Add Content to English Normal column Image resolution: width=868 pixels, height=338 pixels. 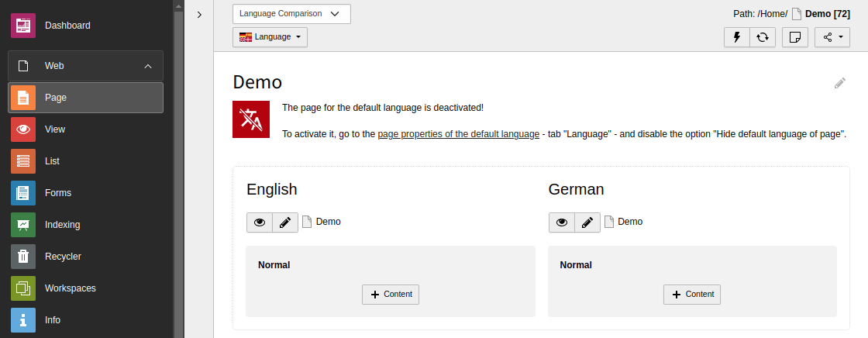(x=391, y=295)
